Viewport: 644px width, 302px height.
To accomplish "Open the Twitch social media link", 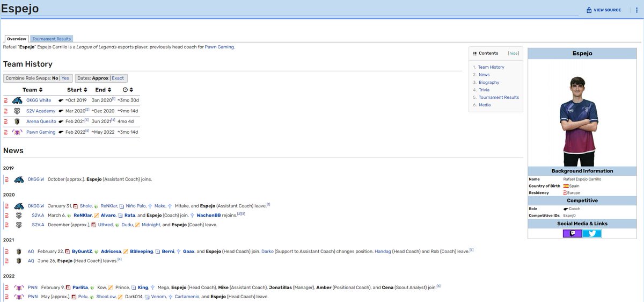I will (572, 234).
